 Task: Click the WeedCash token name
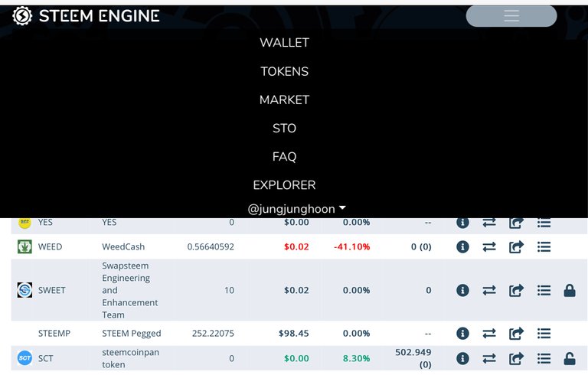(x=123, y=246)
